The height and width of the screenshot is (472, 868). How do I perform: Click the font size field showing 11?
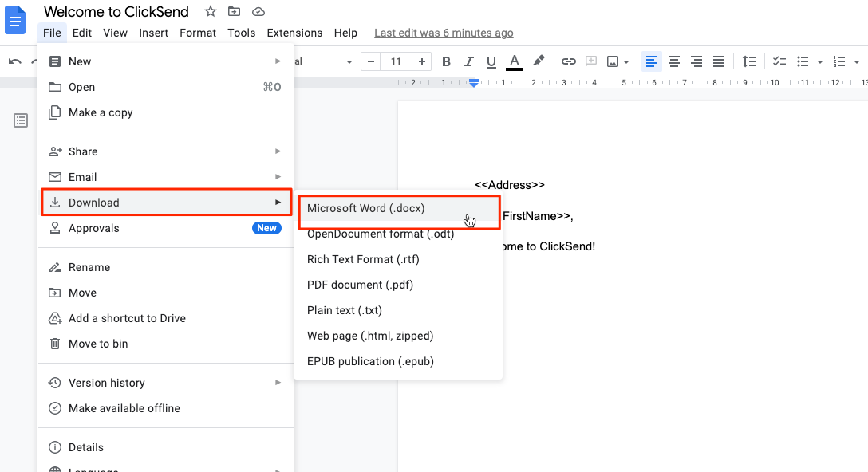click(x=396, y=61)
